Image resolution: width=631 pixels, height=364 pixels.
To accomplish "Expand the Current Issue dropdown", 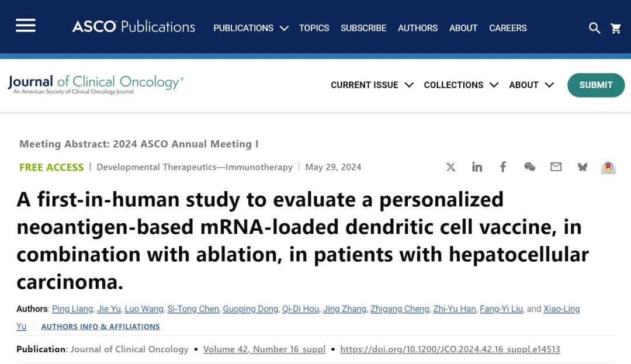I will click(x=372, y=85).
